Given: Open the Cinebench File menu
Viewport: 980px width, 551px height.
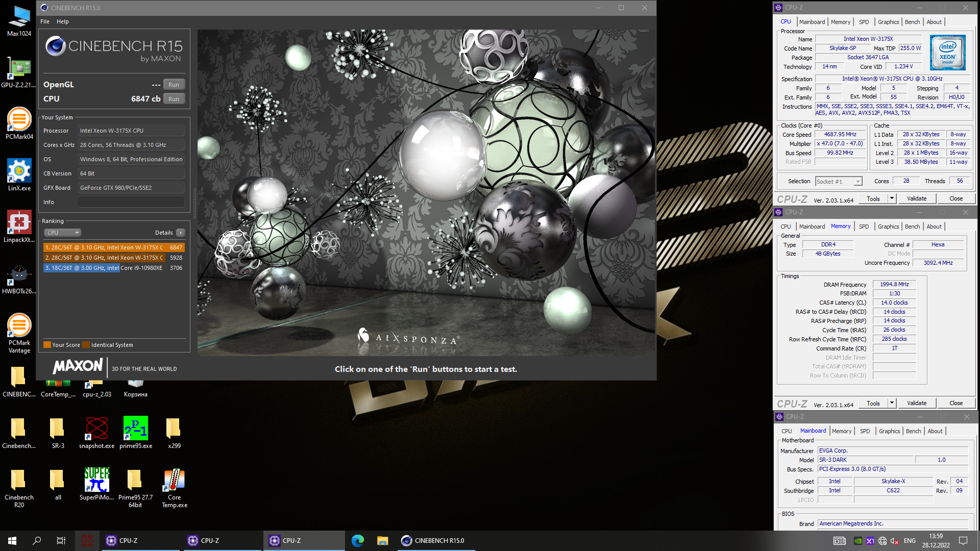Looking at the screenshot, I should click(x=45, y=21).
